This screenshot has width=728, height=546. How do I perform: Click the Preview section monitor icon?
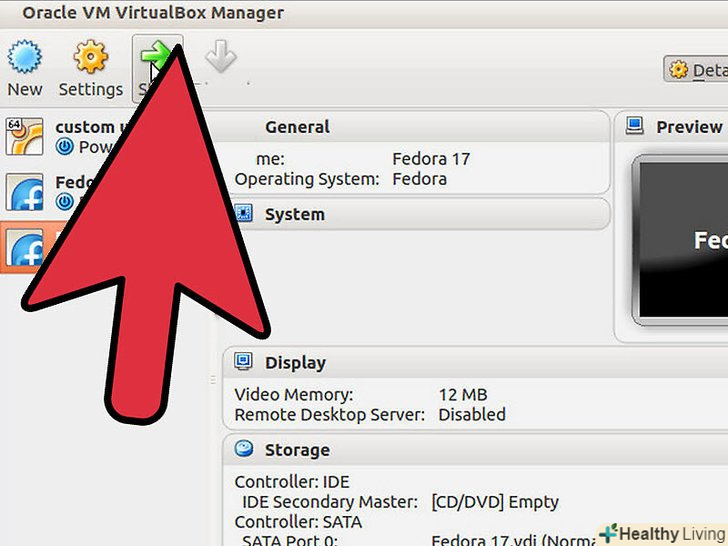tap(634, 125)
